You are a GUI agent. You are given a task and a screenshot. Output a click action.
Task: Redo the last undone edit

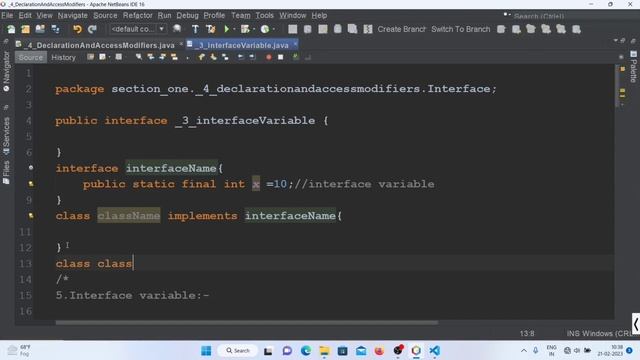(x=92, y=29)
